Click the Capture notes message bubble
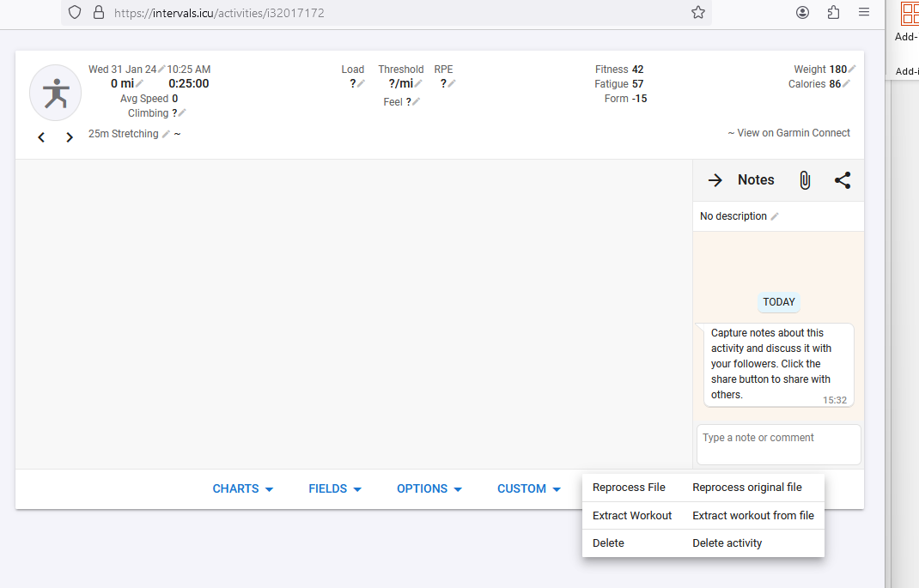Viewport: 919px width, 588px height. pos(779,364)
